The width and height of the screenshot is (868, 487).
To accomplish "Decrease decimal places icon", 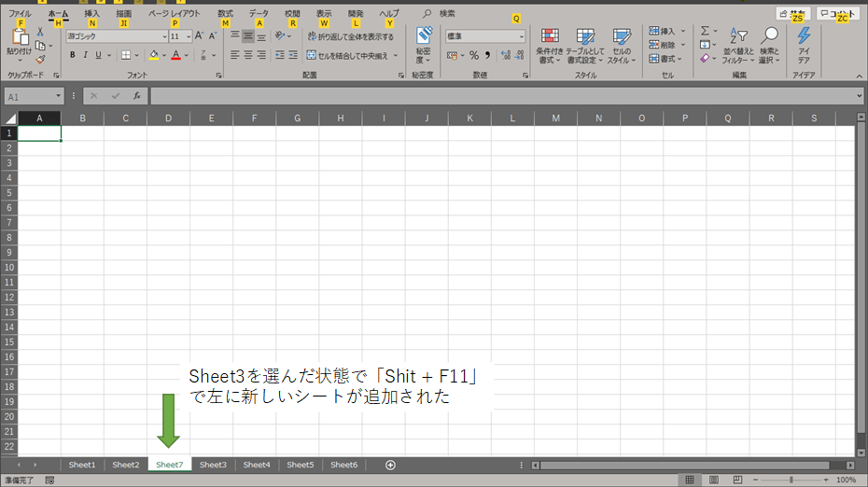I will pyautogui.click(x=519, y=55).
